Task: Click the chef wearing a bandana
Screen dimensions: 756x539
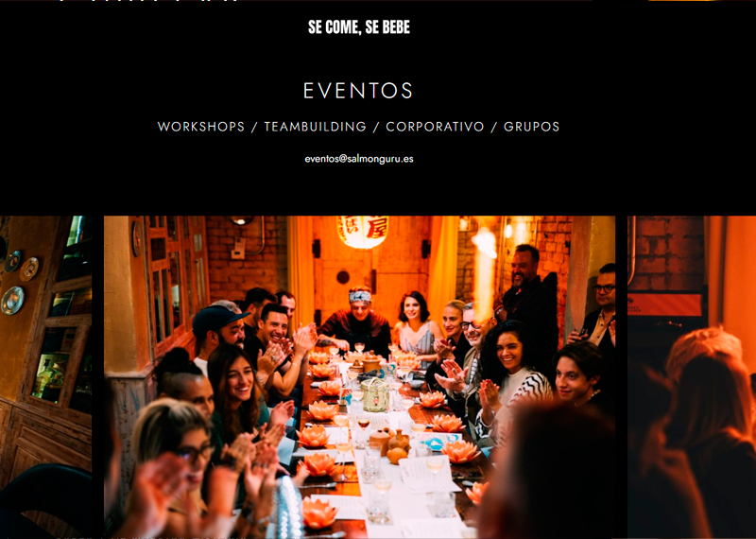Action: point(356,319)
